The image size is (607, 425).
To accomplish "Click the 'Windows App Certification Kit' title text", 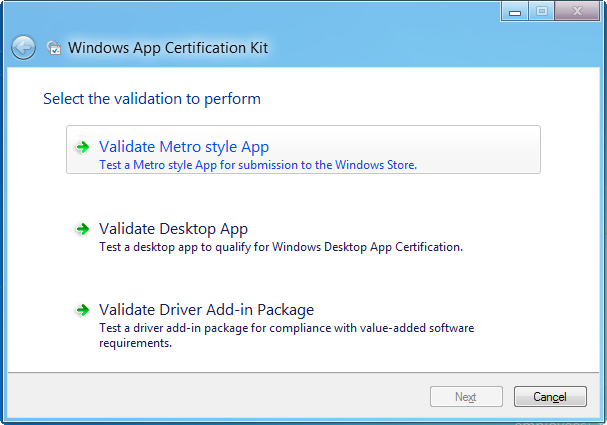I will tap(168, 48).
